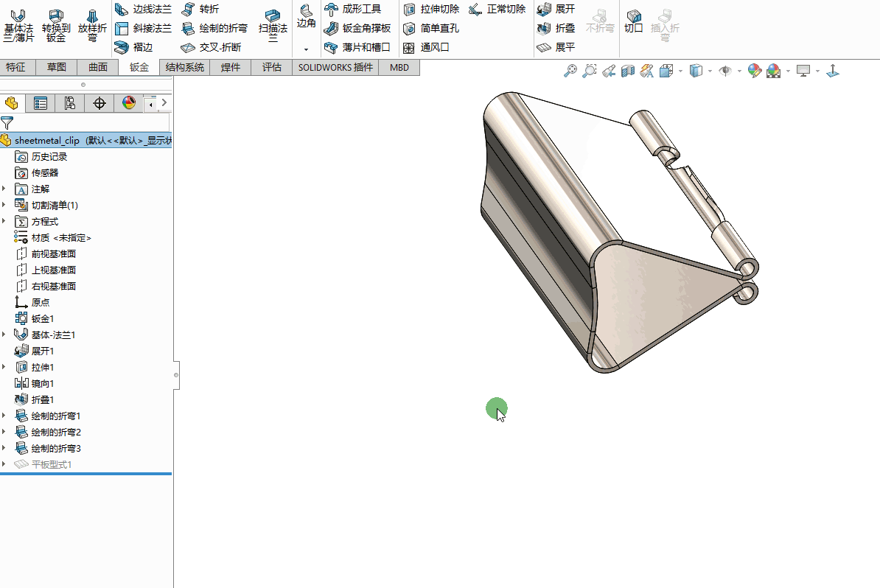
Task: Toggle the section view icon
Action: (x=627, y=71)
